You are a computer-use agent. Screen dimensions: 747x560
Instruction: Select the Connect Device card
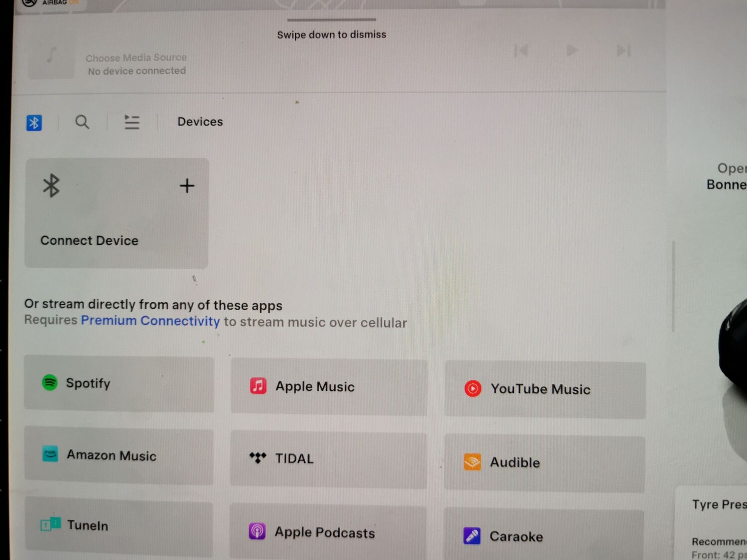(117, 213)
